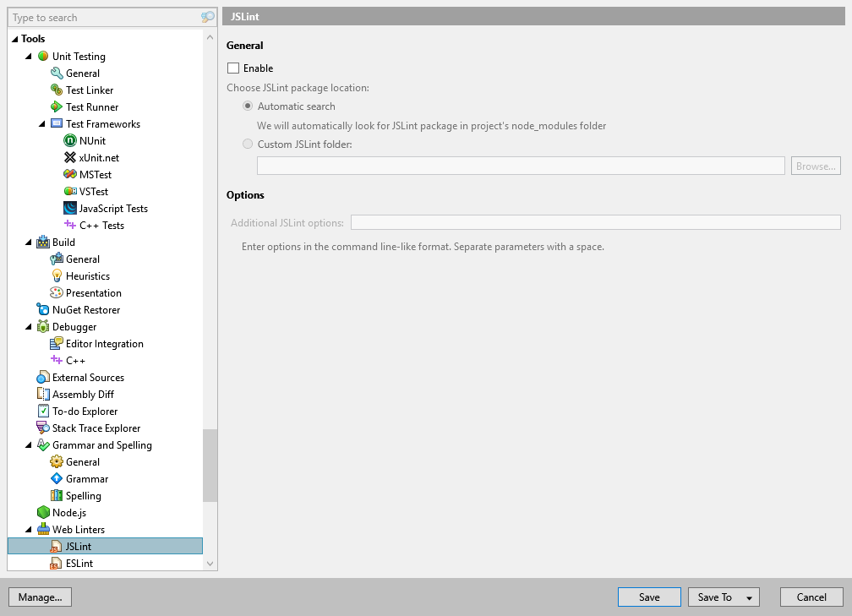Select the VSTest icon in the tree
Viewport: 852px width, 616px height.
tap(69, 191)
